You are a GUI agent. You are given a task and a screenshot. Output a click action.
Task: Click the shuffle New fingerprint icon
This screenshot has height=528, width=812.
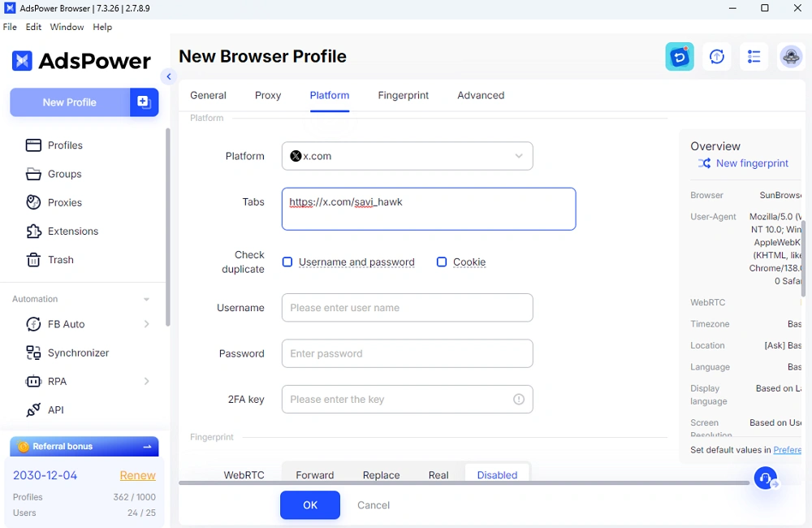[x=704, y=163]
